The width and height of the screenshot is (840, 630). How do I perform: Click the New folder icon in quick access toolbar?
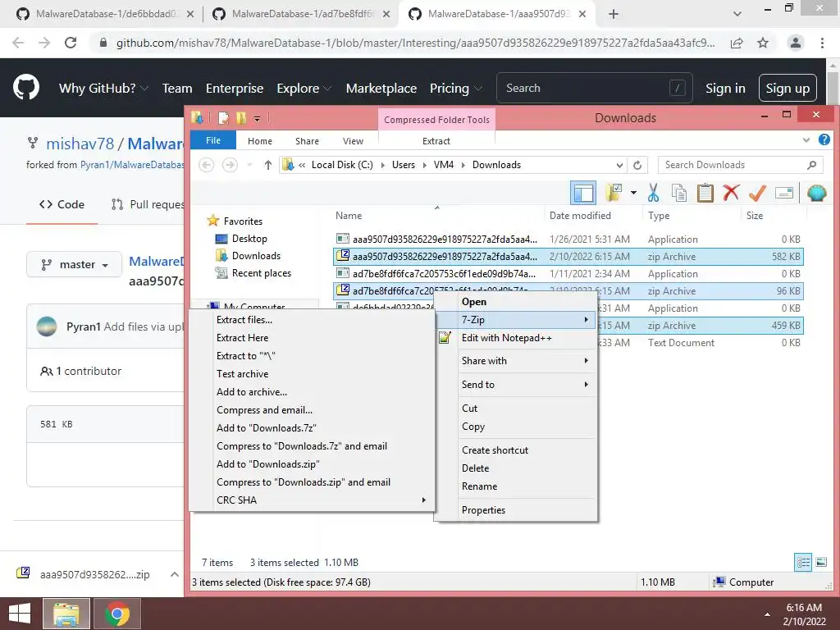pyautogui.click(x=241, y=118)
